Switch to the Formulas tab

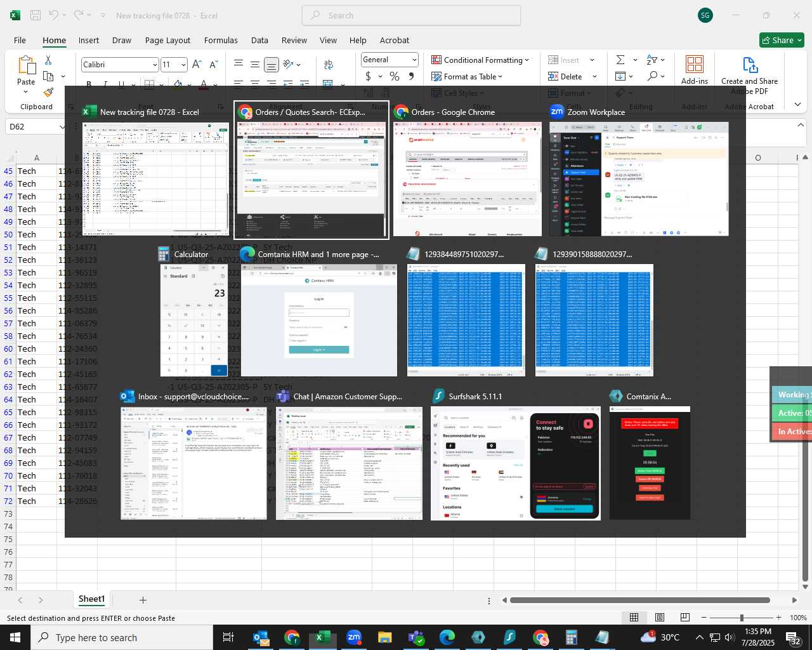click(x=221, y=40)
